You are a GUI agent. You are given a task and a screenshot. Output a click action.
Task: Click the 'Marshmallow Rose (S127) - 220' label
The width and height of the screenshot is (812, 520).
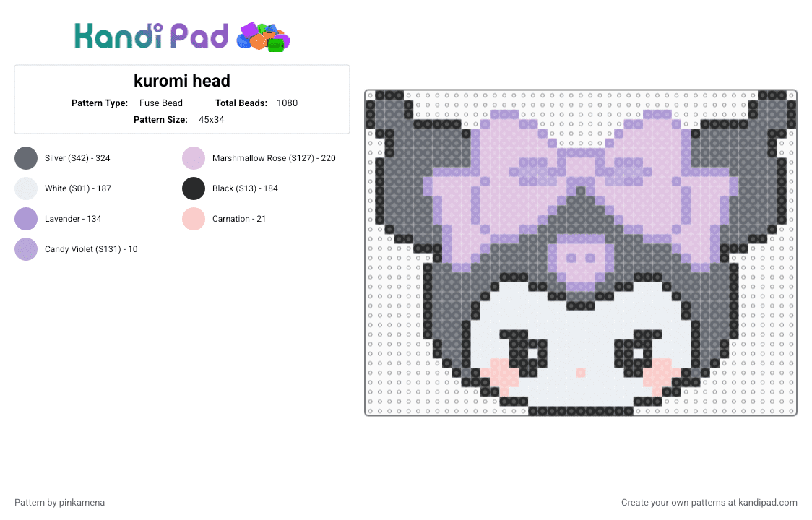274,158
